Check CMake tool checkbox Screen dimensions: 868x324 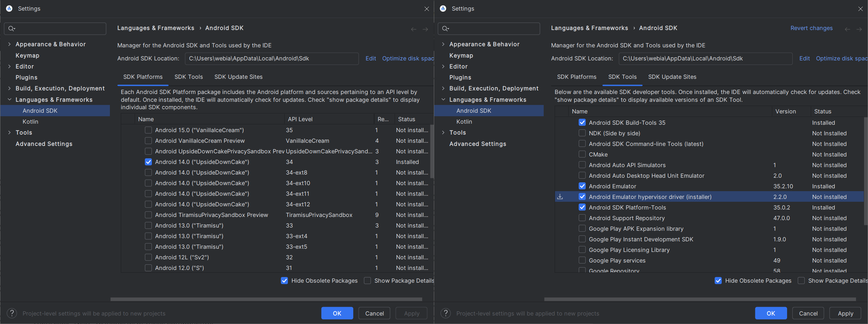point(582,154)
